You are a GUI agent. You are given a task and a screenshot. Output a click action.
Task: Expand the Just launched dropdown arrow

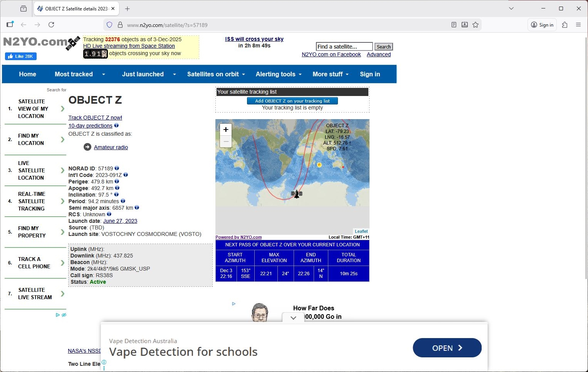(x=174, y=74)
